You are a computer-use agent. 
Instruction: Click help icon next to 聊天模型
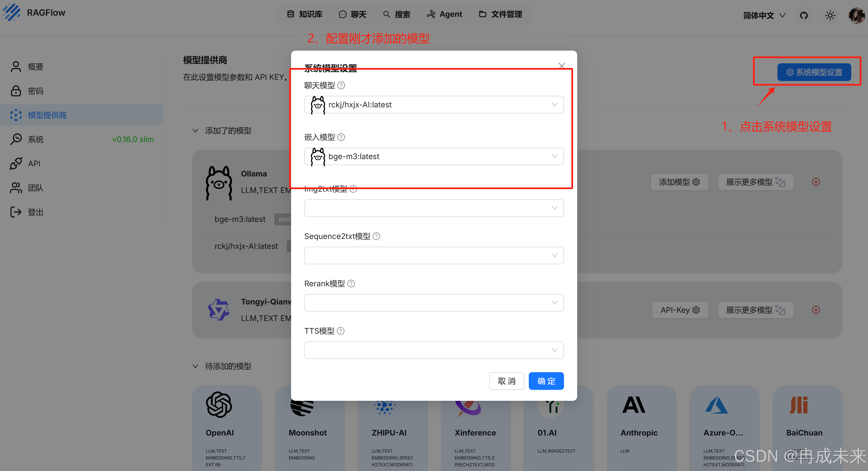pyautogui.click(x=341, y=85)
